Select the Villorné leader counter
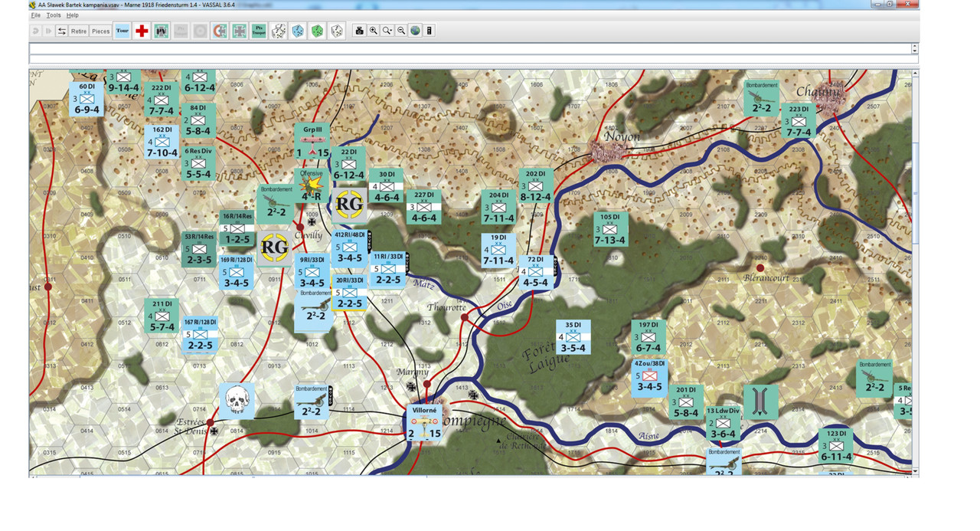 [424, 423]
